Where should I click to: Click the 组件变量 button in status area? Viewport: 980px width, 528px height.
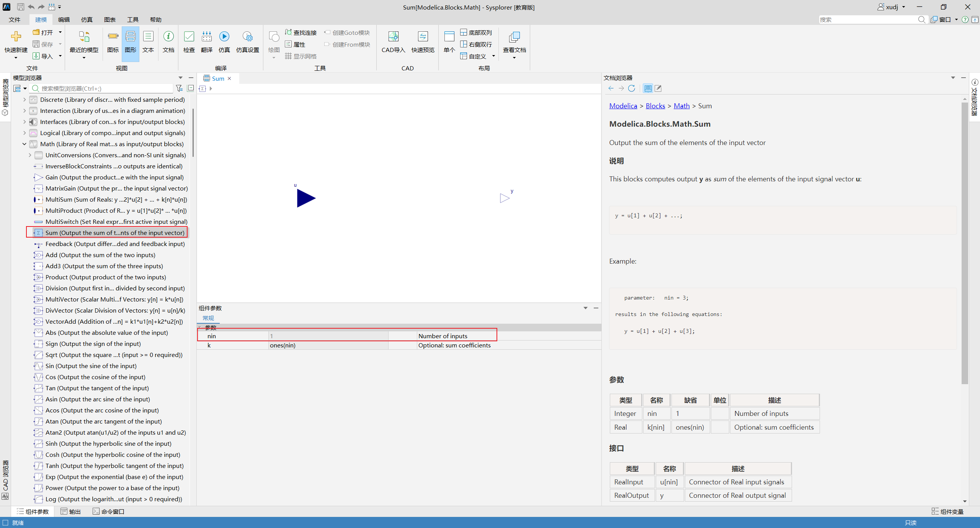coord(947,512)
